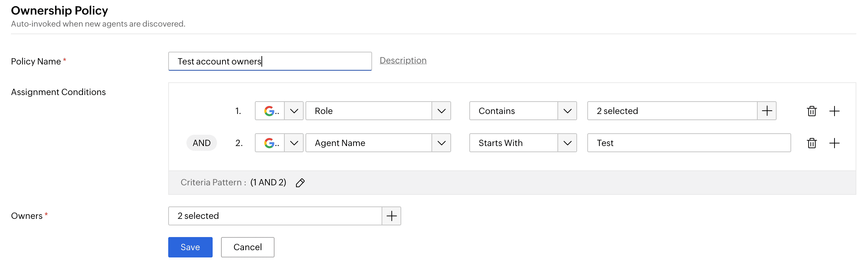Open the Role field dropdown
This screenshot has height=268, width=868.
click(441, 111)
